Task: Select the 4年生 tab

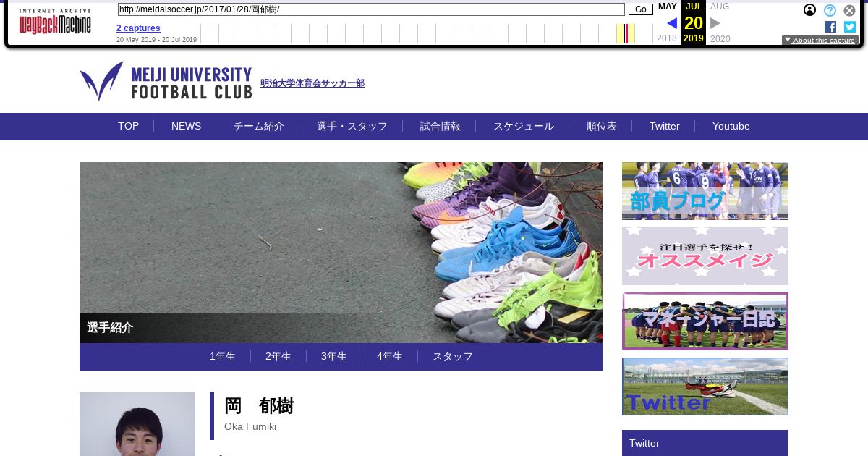Action: 390,356
